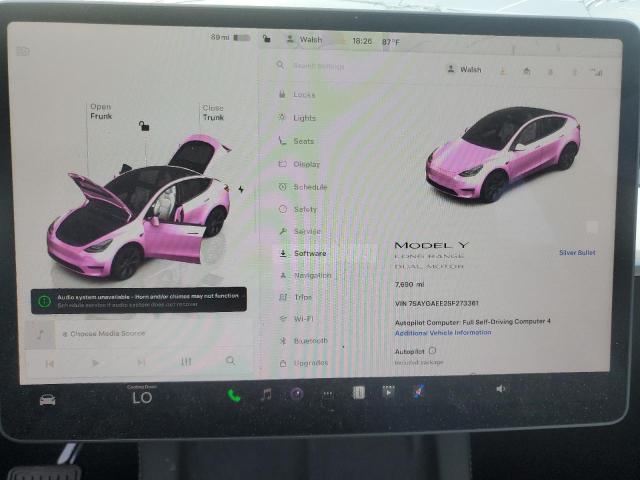The image size is (640, 480).
Task: Tap the 7,690 mi odometer reading
Action: point(410,284)
